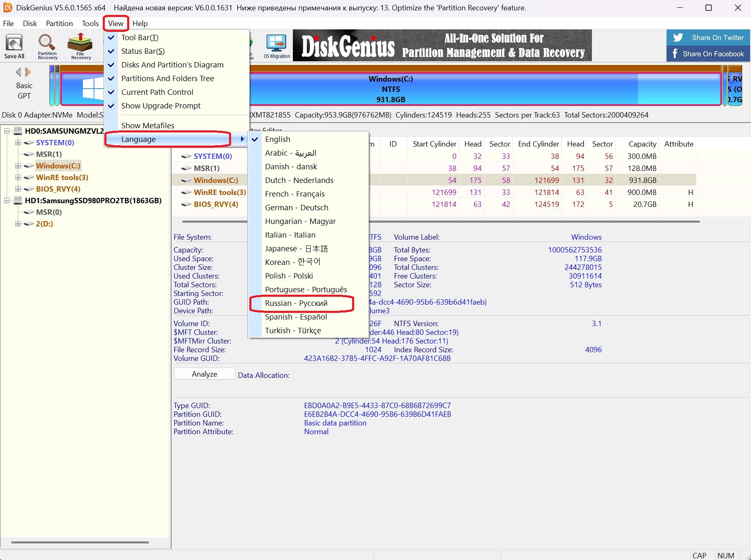
Task: Click the End Cylinder column header
Action: click(x=538, y=144)
